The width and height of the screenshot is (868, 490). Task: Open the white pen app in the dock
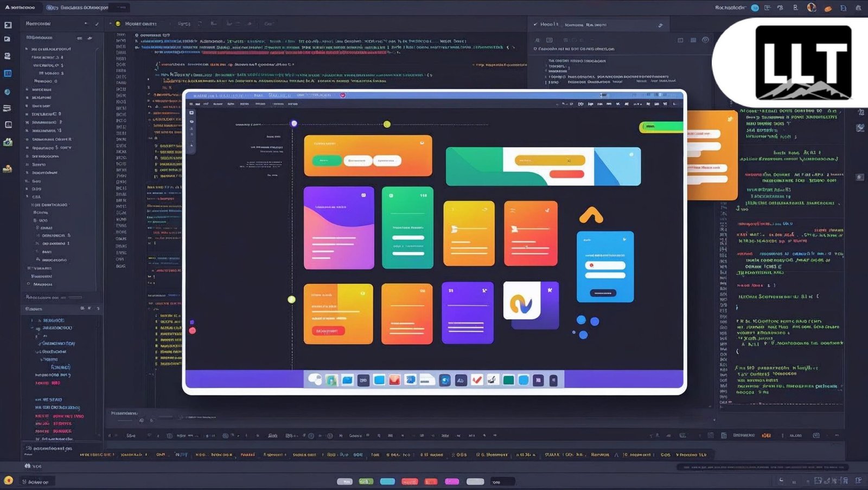(493, 380)
